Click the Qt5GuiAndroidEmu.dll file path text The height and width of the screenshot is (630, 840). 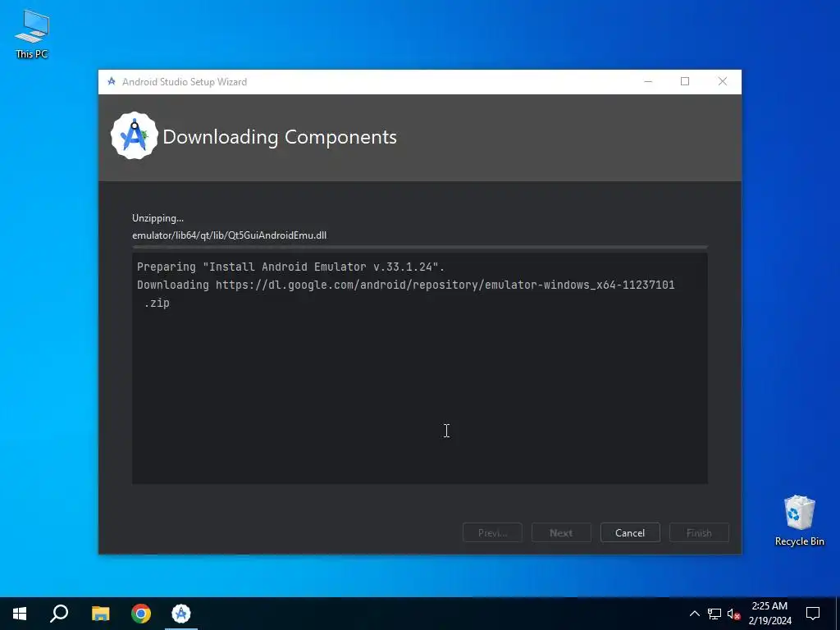pyautogui.click(x=230, y=235)
